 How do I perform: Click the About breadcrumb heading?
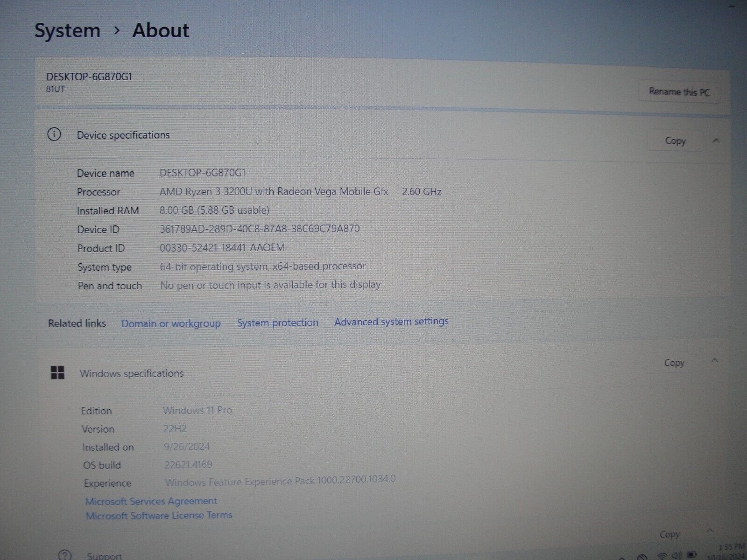point(161,30)
